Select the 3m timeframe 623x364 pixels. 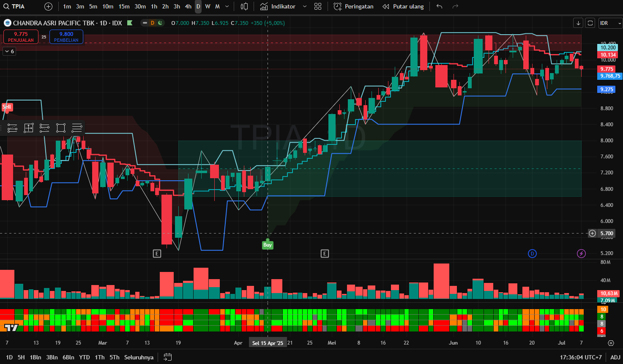tap(80, 6)
